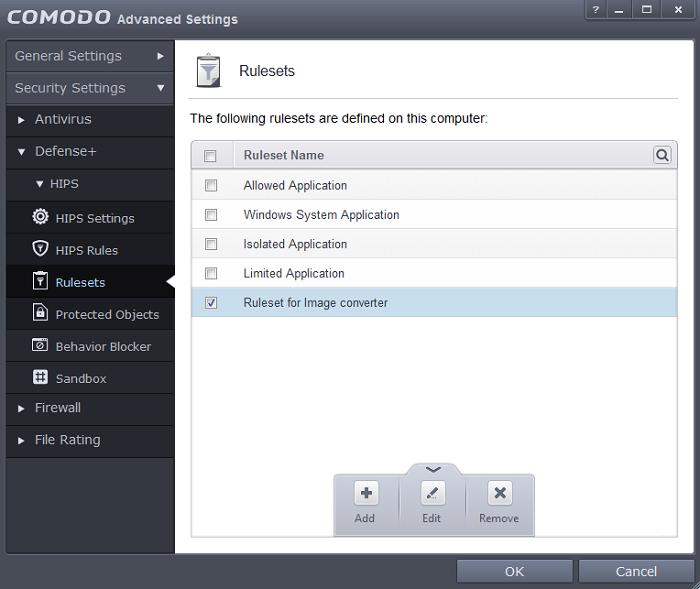Click the Remove X icon
The image size is (700, 589).
pos(500,493)
